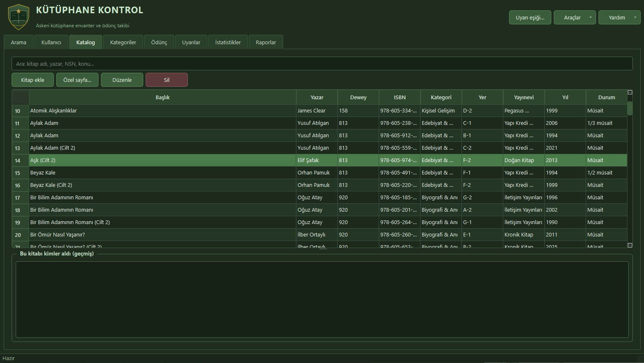Image resolution: width=644 pixels, height=363 pixels.
Task: Switch to the Kullanıcı tab
Action: (51, 42)
